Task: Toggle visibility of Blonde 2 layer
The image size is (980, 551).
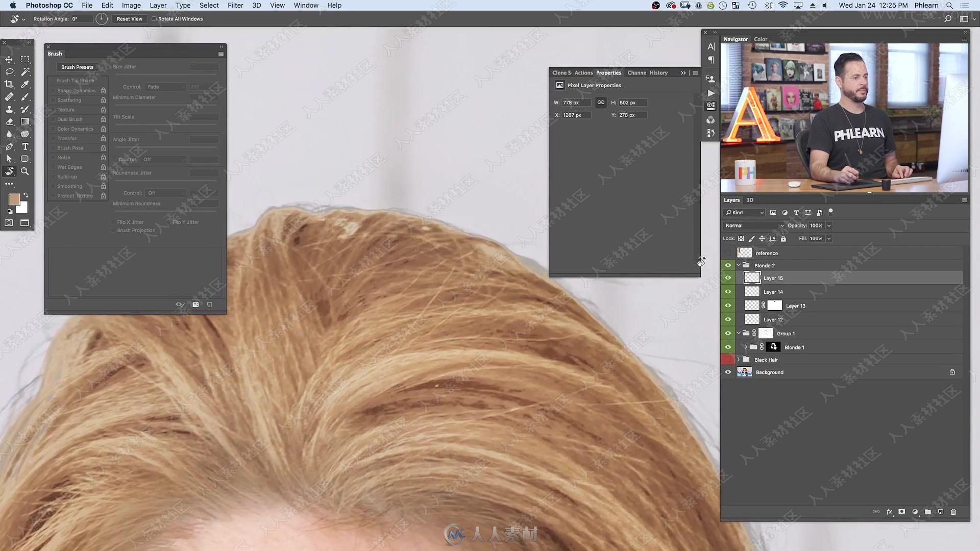Action: [727, 265]
